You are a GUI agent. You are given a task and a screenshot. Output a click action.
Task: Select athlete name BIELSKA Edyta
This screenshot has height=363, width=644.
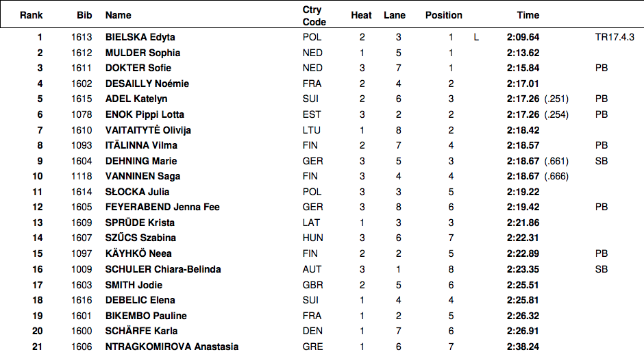pos(140,37)
